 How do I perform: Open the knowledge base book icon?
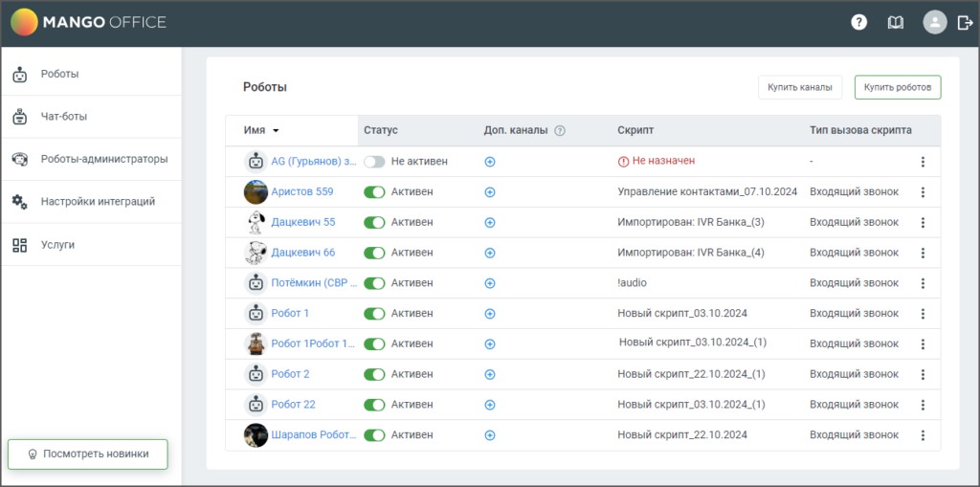point(895,23)
